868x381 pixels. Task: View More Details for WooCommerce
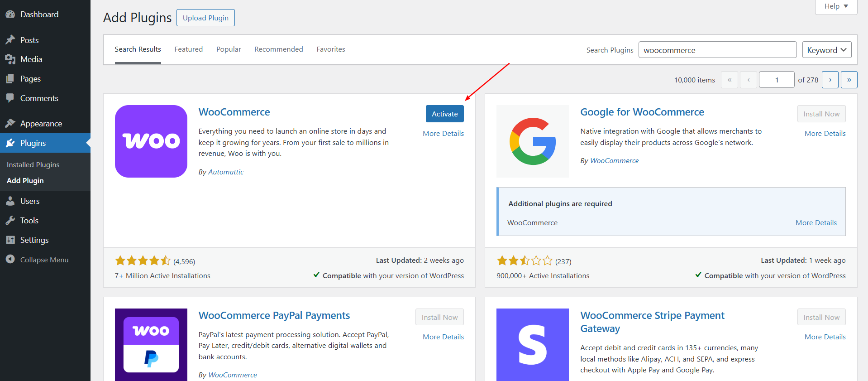[443, 134]
